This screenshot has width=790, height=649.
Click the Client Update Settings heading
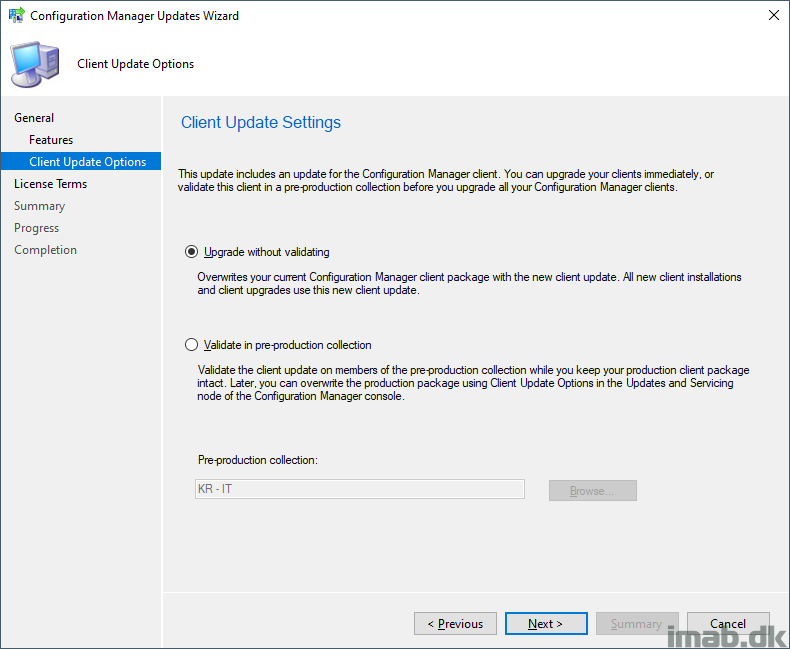261,122
